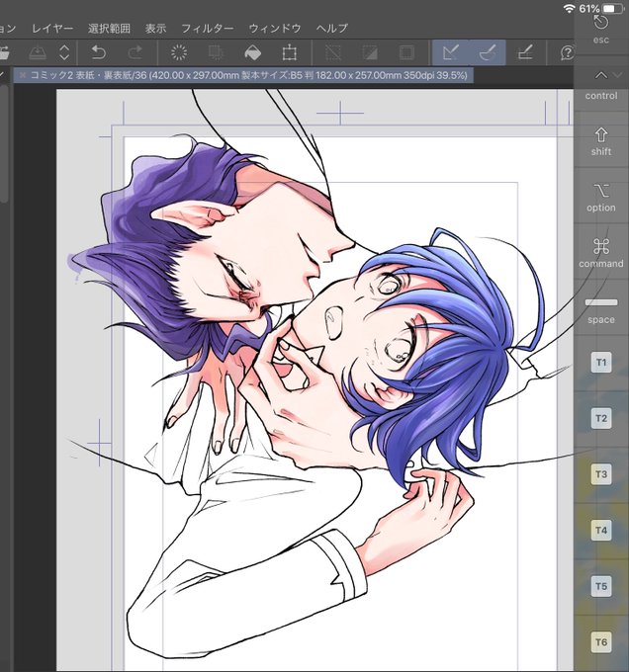Viewport: 629px width, 672px height.
Task: Click the left palette dock vertical scrollbar
Action: (x=3, y=142)
